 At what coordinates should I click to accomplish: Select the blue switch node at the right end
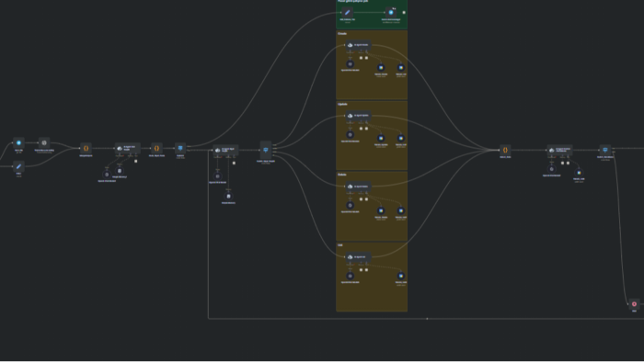tap(605, 150)
